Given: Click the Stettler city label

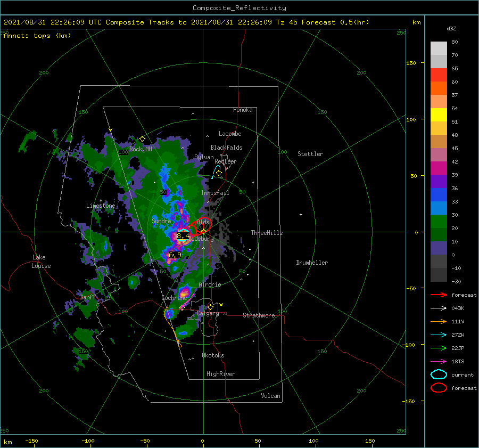Looking at the screenshot, I should pos(310,154).
